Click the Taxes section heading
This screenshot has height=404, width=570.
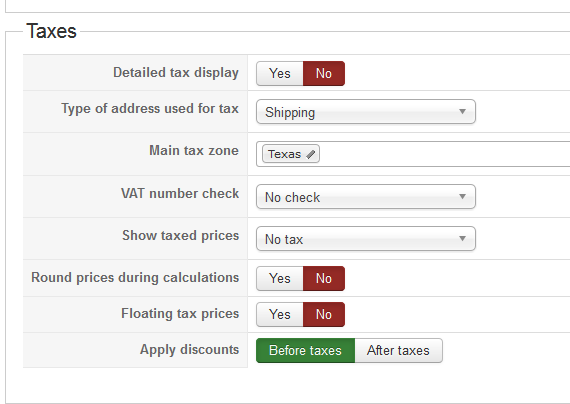coord(51,31)
